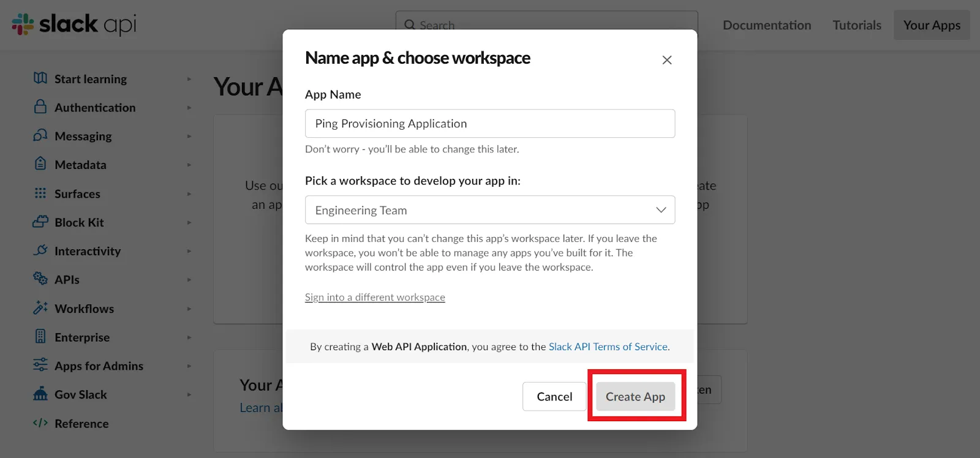
Task: Click the Cancel button
Action: point(554,397)
